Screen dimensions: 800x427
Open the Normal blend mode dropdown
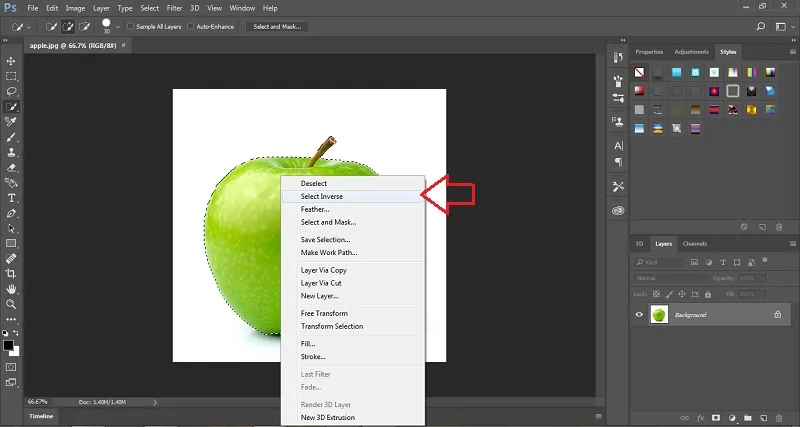[x=670, y=278]
